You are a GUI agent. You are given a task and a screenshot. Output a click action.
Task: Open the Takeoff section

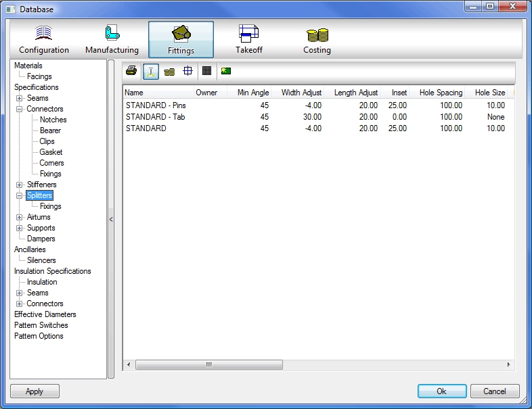[x=249, y=40]
